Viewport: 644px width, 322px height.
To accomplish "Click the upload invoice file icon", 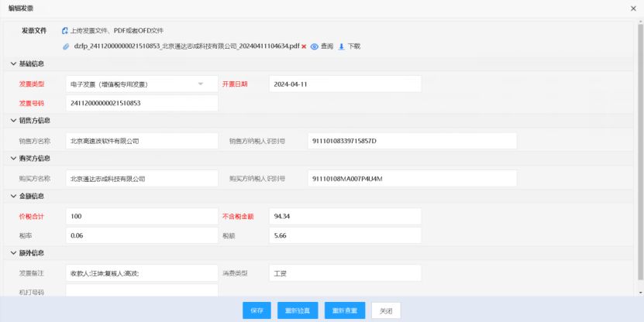I will click(65, 31).
